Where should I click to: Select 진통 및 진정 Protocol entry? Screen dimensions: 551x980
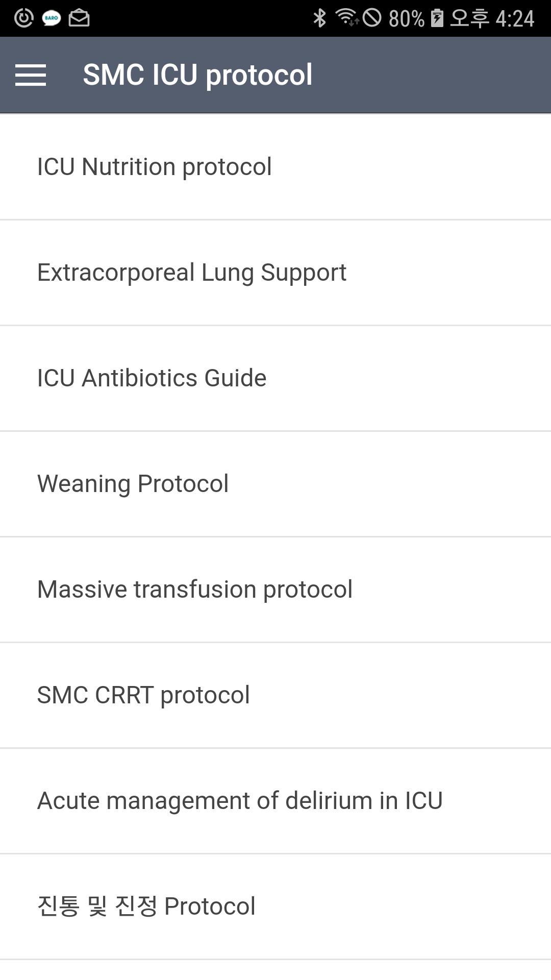275,907
